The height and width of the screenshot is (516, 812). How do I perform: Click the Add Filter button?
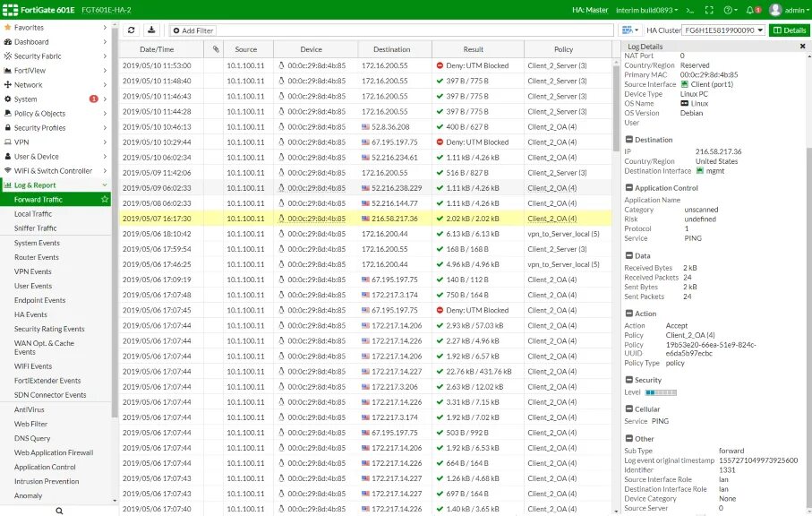(x=193, y=30)
